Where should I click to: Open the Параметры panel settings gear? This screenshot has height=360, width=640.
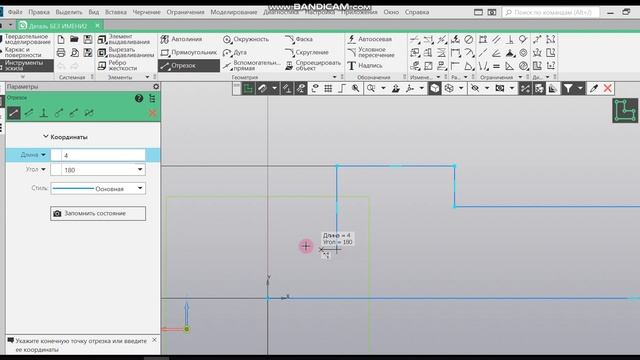(x=156, y=87)
